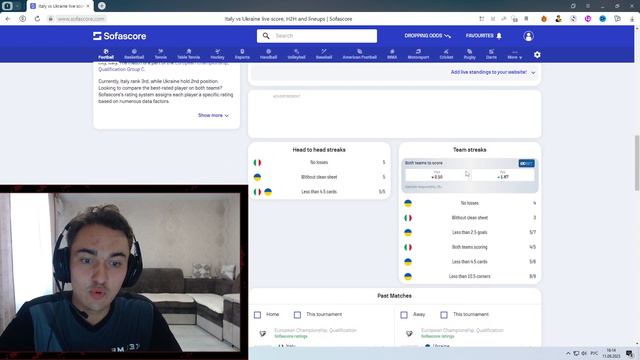Image resolution: width=640 pixels, height=360 pixels.
Task: Expand Show more match description
Action: tap(213, 116)
